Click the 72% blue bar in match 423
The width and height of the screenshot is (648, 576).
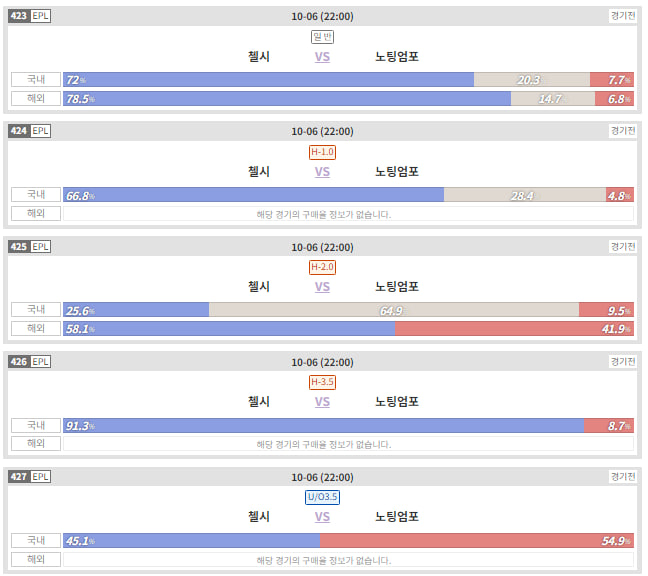(x=268, y=80)
